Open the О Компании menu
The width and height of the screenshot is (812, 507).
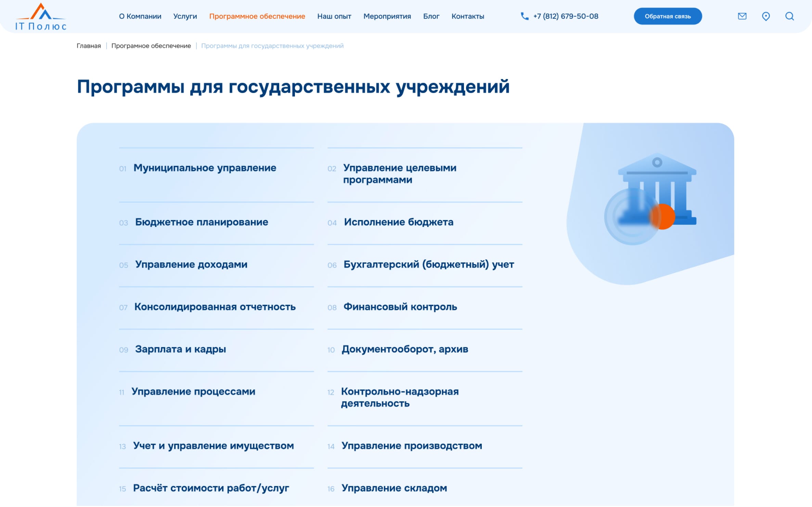140,16
